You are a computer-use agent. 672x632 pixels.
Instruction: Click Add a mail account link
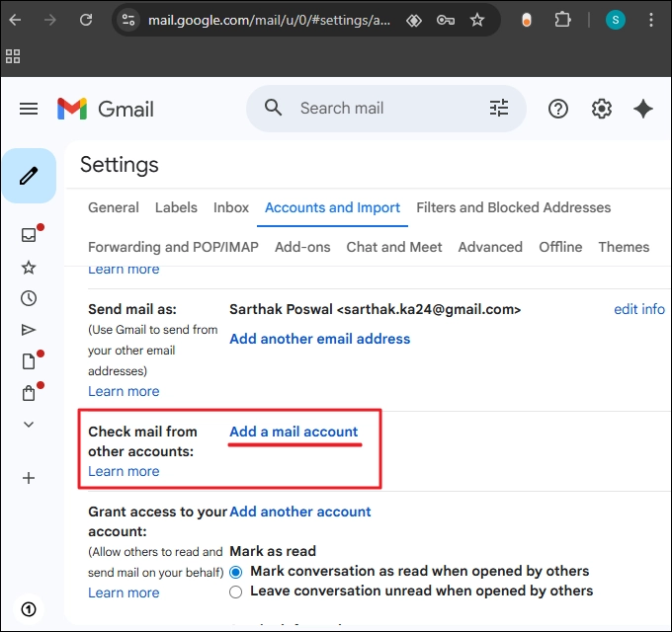click(x=294, y=432)
